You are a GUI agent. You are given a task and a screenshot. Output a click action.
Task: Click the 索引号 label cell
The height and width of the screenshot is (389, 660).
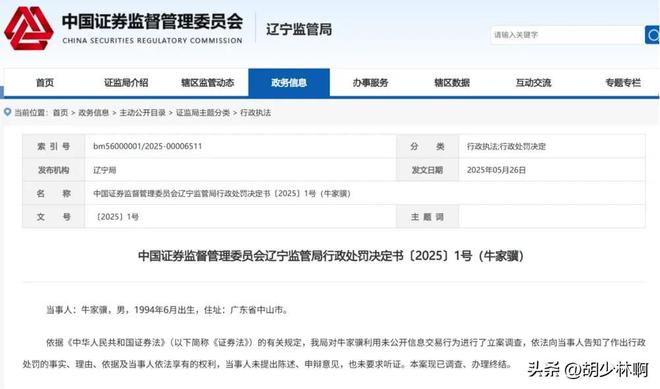point(53,146)
